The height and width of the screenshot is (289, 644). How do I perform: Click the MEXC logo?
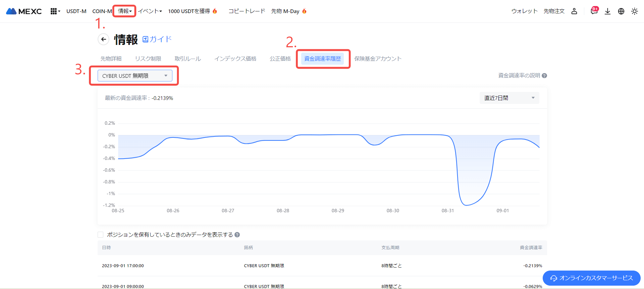[x=24, y=11]
